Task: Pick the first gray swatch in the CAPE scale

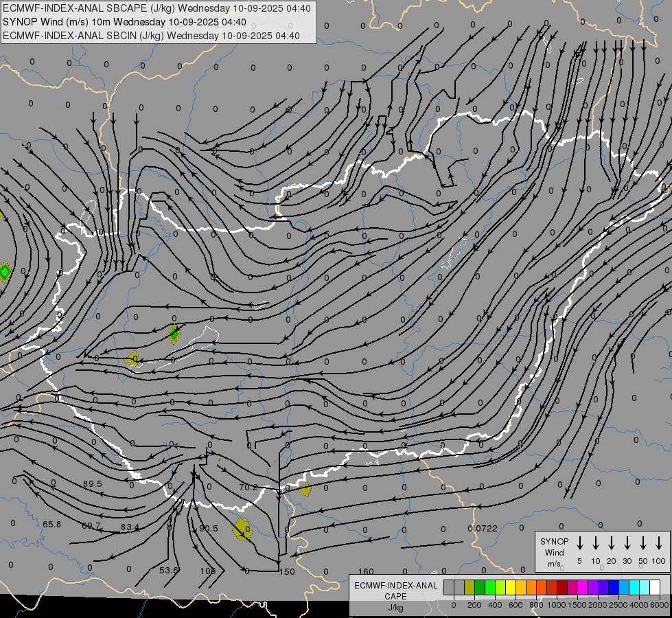Action: [449, 587]
